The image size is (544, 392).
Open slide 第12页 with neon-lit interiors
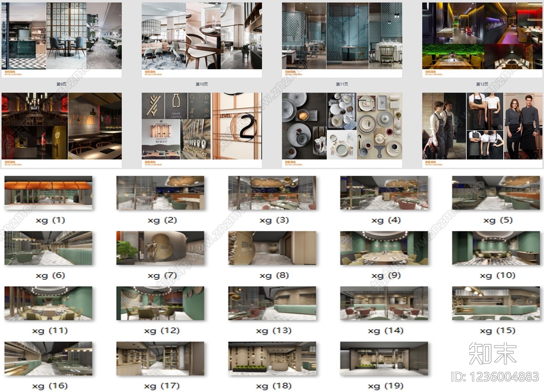[x=482, y=40]
